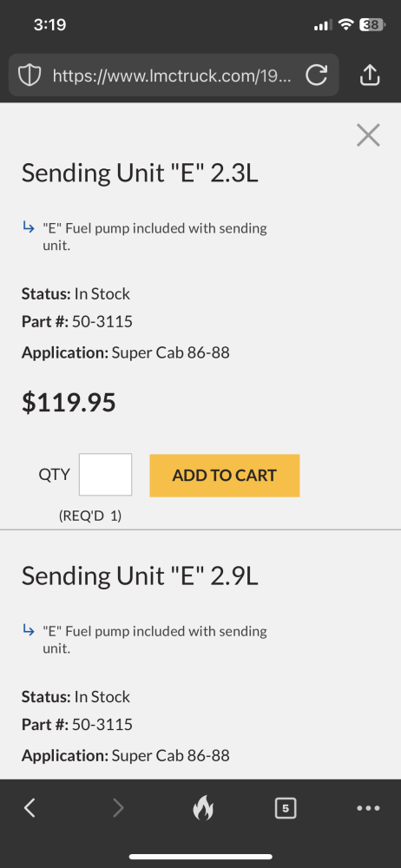The image size is (401, 868).
Task: Go back to the previous page
Action: 30,808
